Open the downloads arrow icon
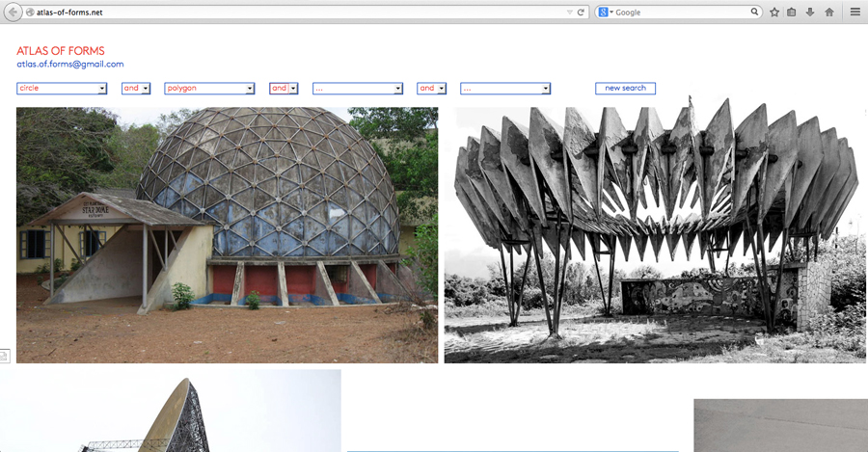Screen dimensions: 868x452 (x=810, y=13)
